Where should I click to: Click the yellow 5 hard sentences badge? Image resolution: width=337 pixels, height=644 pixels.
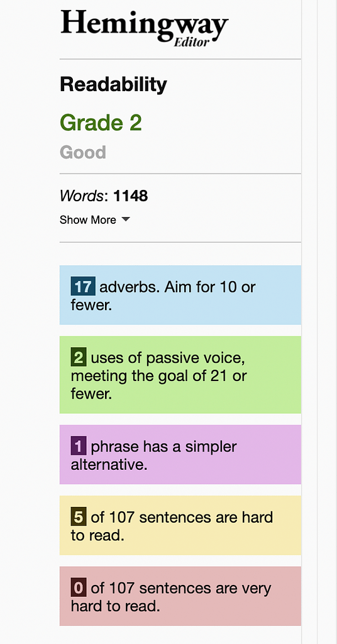79,517
